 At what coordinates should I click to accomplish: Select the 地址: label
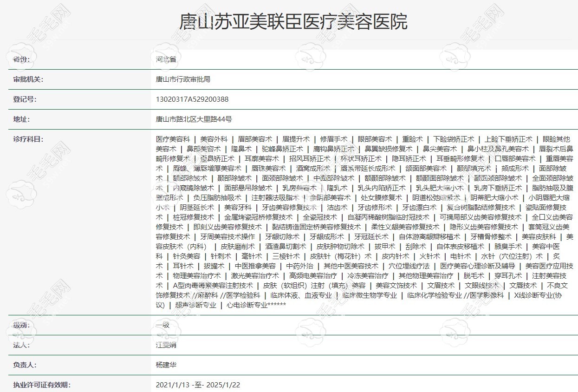point(22,119)
